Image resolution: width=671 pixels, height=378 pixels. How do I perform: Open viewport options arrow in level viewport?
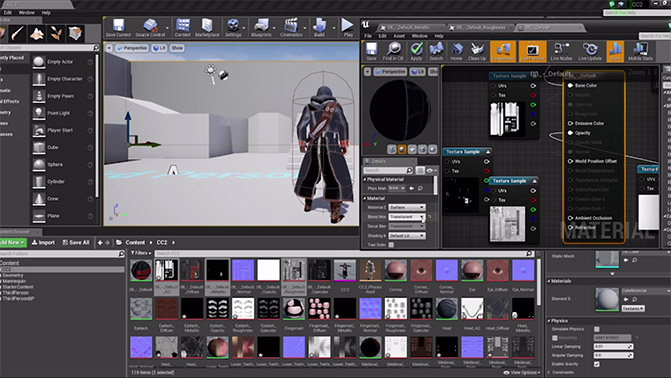pos(109,48)
